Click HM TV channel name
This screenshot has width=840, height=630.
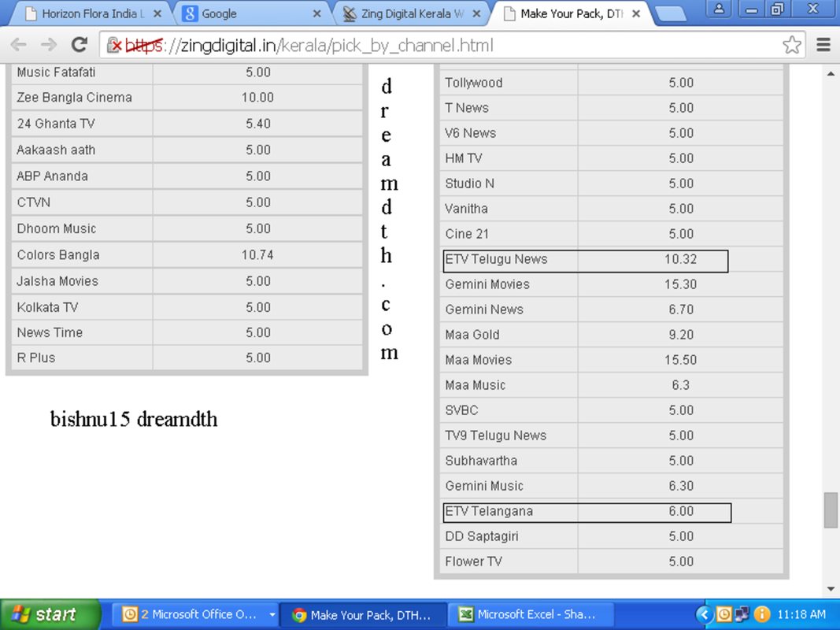pos(464,158)
